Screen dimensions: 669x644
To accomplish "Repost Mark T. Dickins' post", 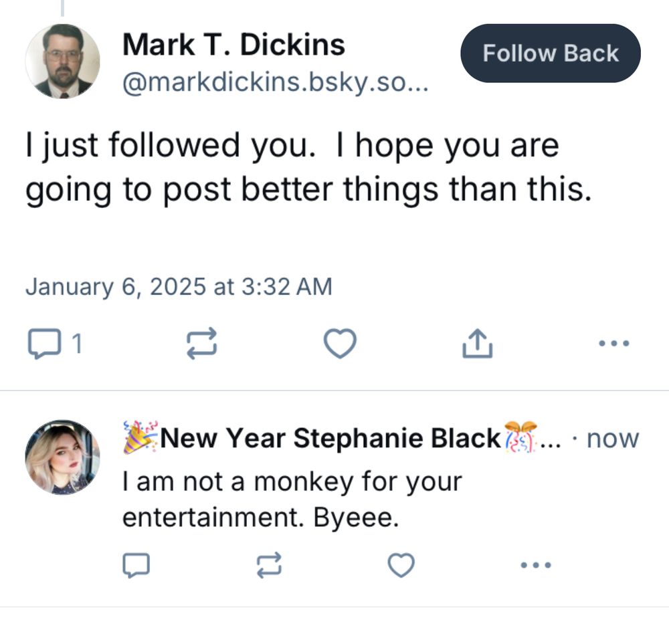I will [201, 344].
